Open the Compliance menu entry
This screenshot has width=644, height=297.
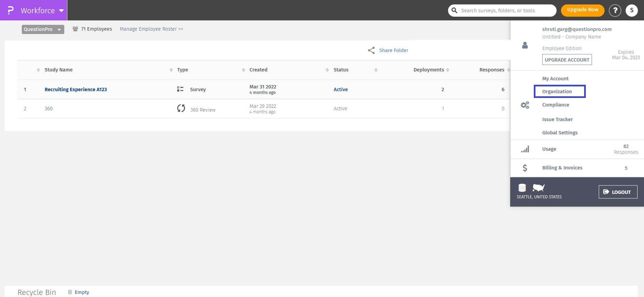556,105
